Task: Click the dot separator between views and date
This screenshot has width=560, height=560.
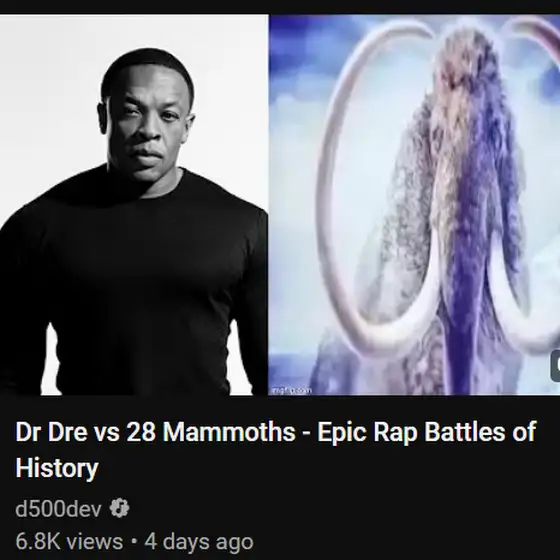Action: (134, 542)
